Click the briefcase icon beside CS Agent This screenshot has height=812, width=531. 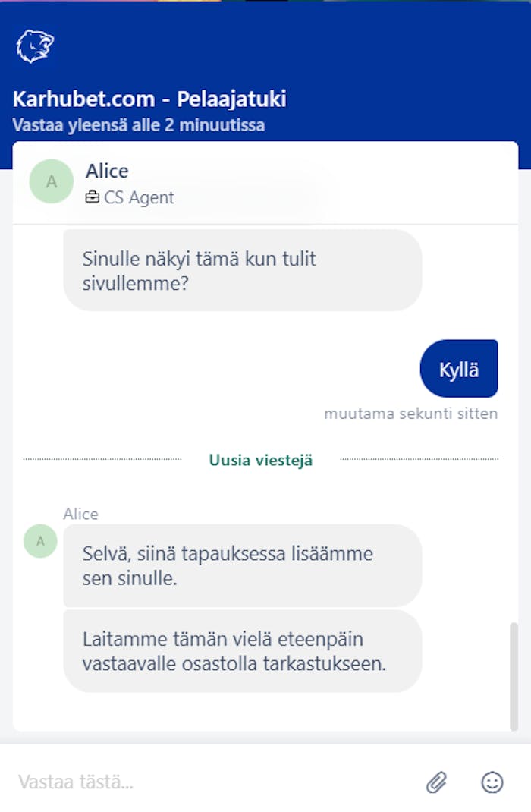(x=93, y=198)
